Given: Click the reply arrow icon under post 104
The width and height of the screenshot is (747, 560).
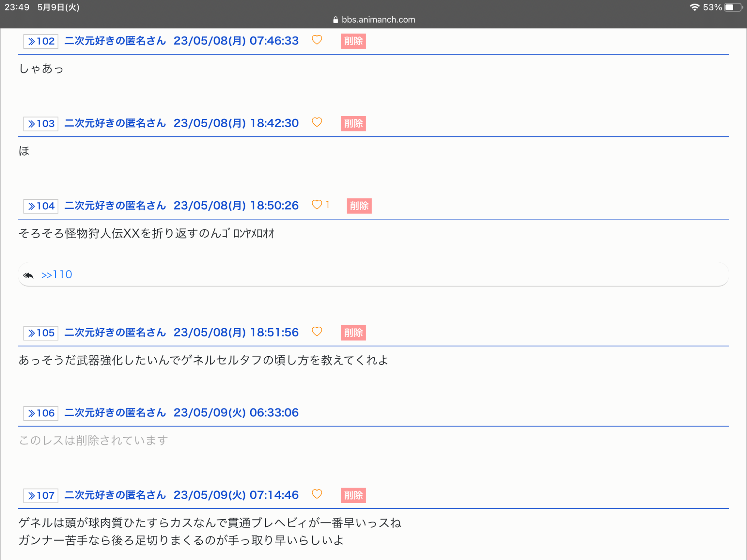Looking at the screenshot, I should coord(28,276).
